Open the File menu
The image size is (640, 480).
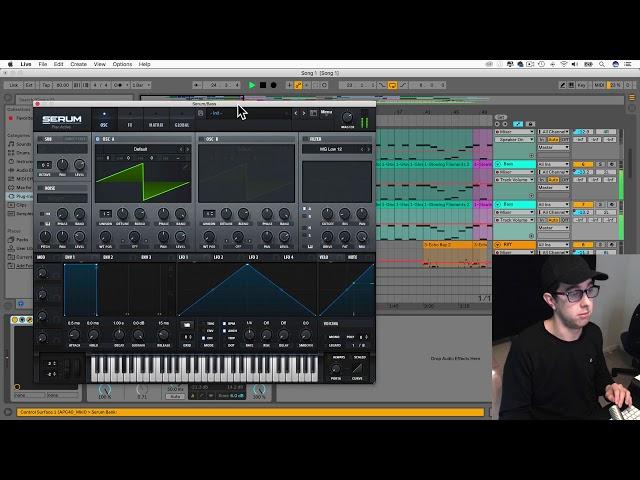[x=42, y=64]
